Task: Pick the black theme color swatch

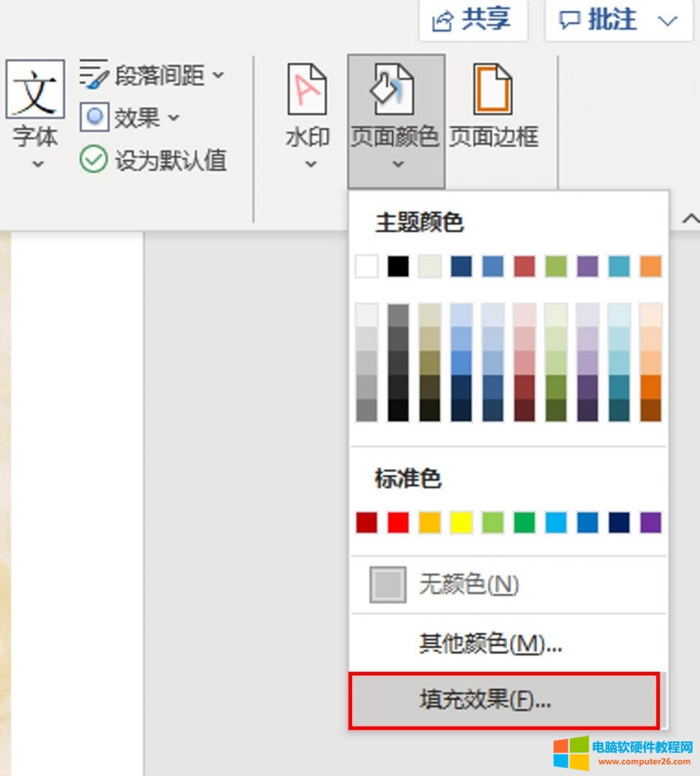Action: tap(398, 267)
